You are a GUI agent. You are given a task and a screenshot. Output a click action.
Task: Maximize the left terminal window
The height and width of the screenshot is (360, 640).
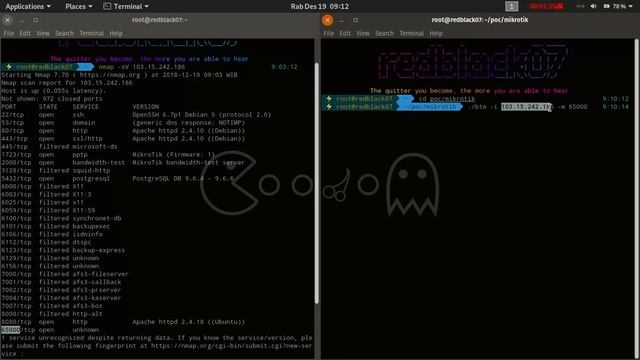[36, 20]
